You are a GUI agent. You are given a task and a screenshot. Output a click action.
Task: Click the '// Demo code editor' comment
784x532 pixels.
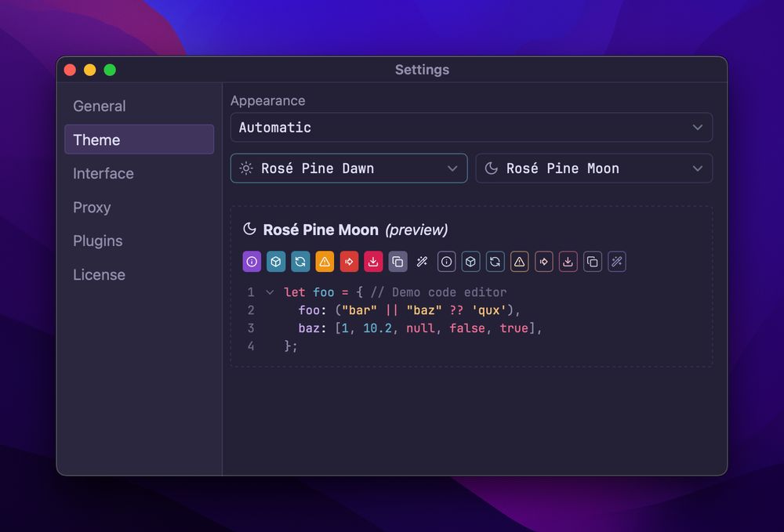tap(438, 292)
